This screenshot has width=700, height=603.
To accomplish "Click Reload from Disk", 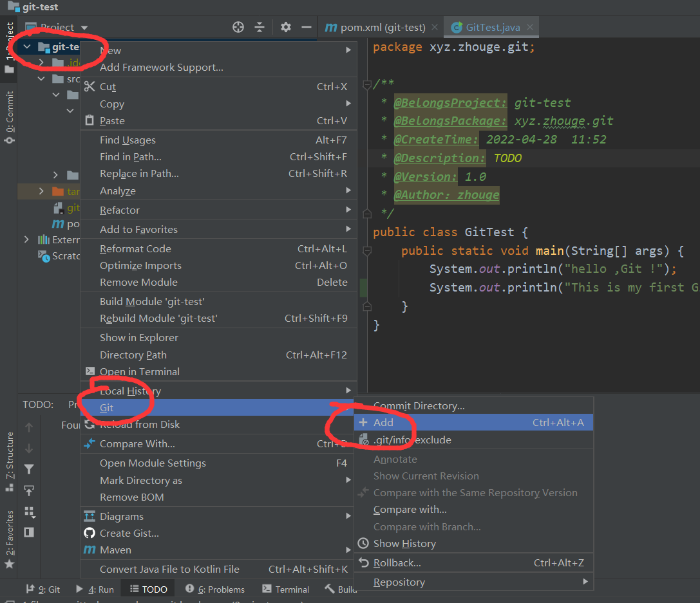I will click(218, 425).
